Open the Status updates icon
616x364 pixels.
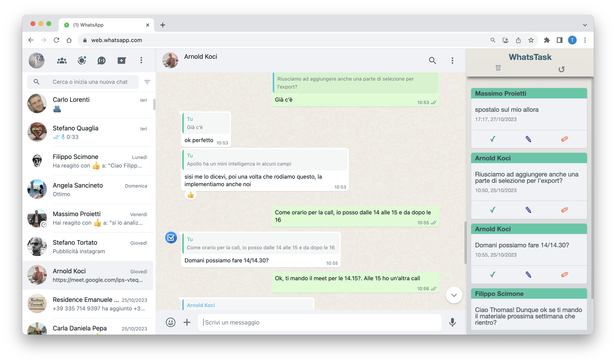tap(82, 60)
